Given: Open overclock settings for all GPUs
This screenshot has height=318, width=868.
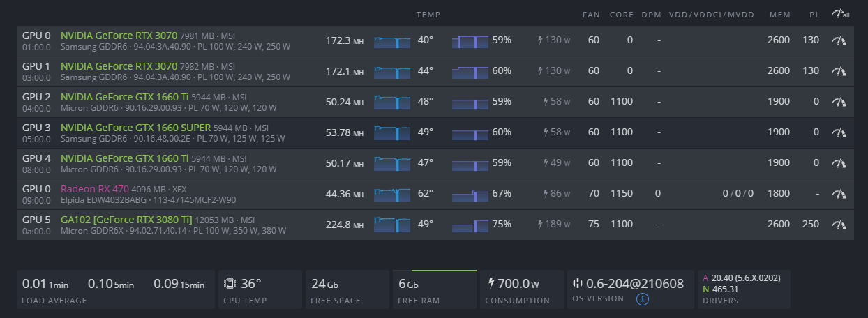Looking at the screenshot, I should tap(840, 15).
